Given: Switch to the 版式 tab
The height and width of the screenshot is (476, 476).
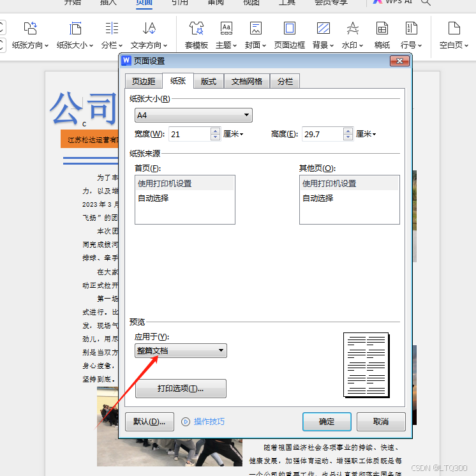Looking at the screenshot, I should point(209,81).
